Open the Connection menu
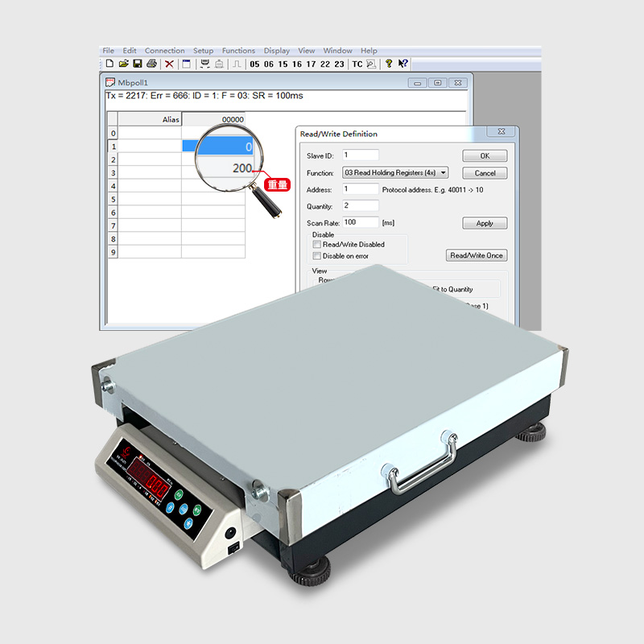 tap(164, 51)
